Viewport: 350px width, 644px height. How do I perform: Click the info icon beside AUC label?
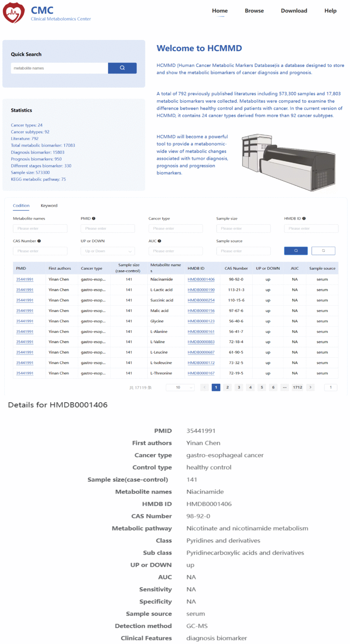click(160, 241)
